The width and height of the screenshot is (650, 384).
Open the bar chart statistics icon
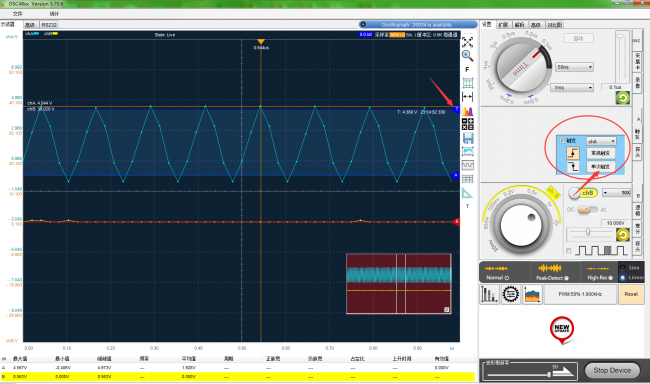pyautogui.click(x=489, y=294)
